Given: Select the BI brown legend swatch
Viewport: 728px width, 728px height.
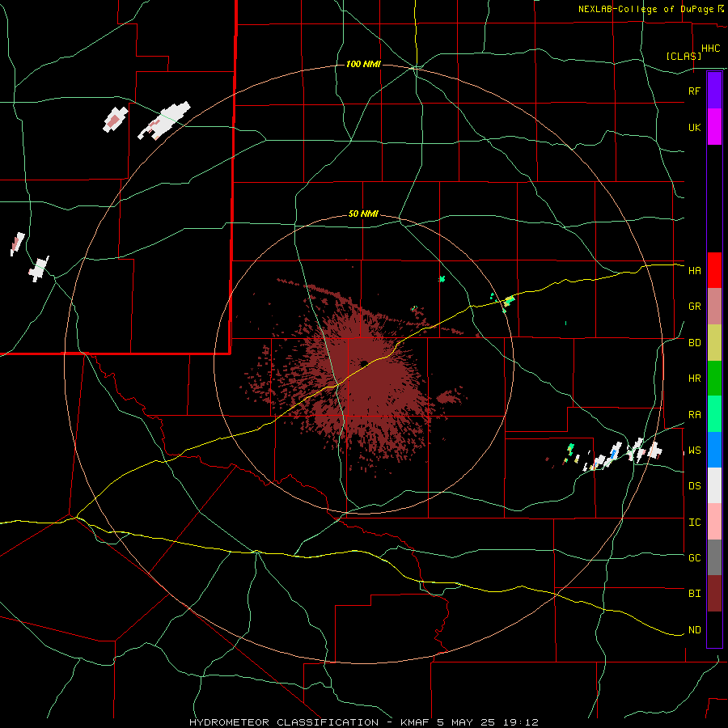Looking at the screenshot, I should coord(714,594).
